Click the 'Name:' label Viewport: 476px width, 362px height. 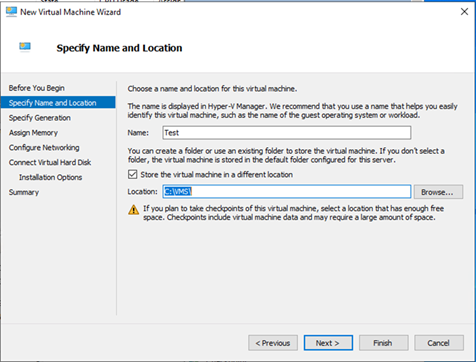tap(138, 133)
